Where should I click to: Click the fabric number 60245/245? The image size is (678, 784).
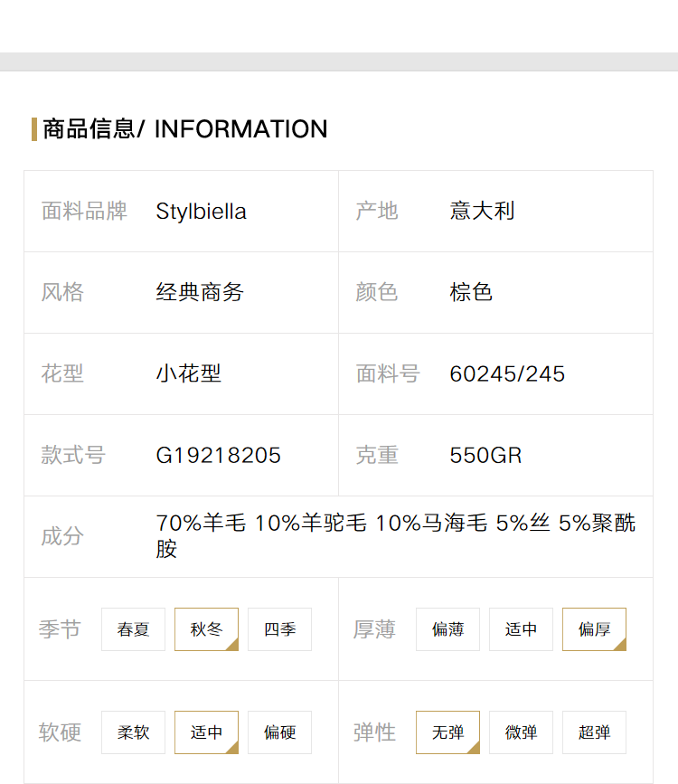tap(507, 374)
